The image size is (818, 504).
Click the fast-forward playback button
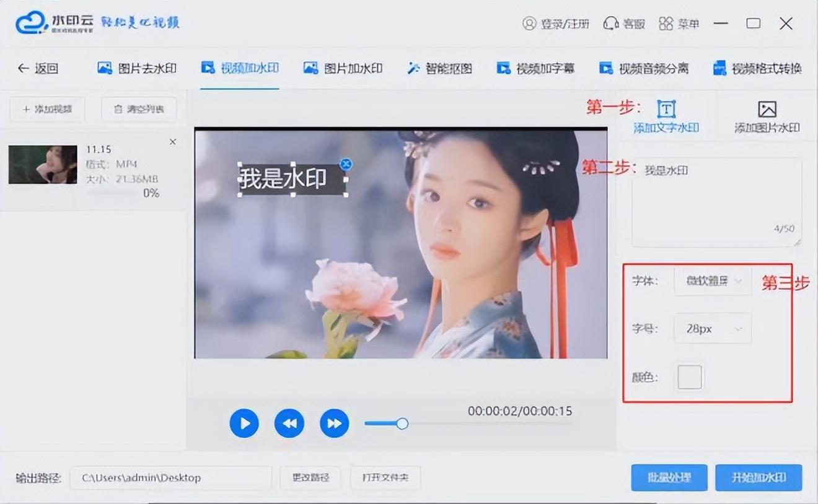[335, 424]
